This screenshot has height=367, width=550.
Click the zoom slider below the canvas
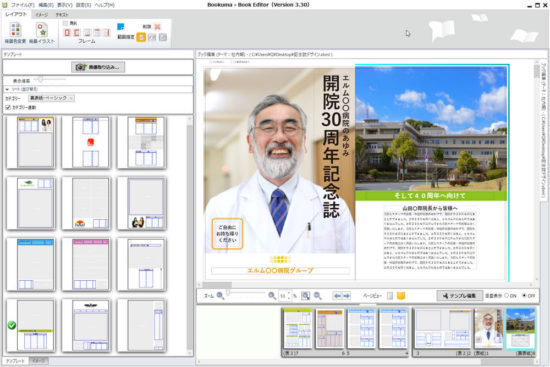pos(246,293)
